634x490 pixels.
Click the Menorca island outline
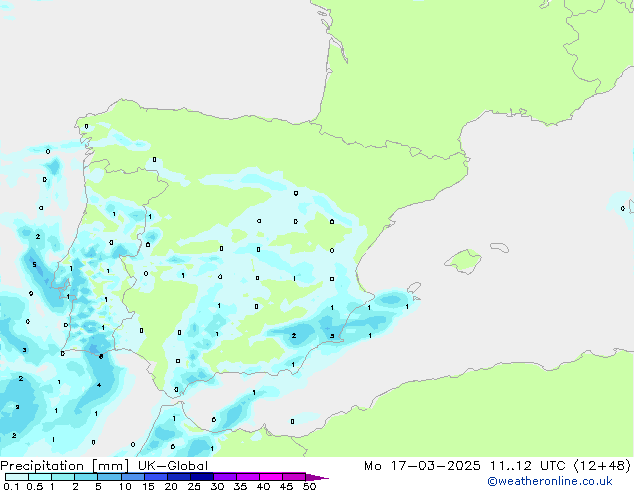pyautogui.click(x=500, y=247)
